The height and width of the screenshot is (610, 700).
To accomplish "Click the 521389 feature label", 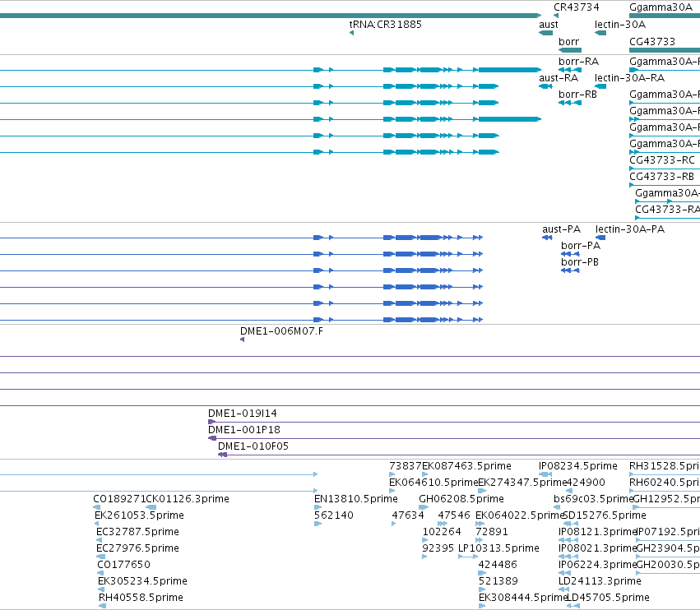I will [x=498, y=581].
